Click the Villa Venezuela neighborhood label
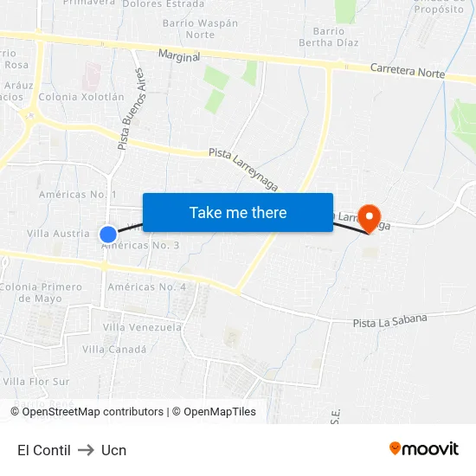Viewport: 476px width, 476px height. pyautogui.click(x=142, y=327)
